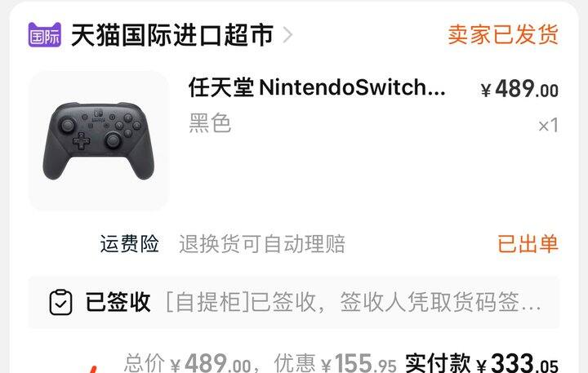This screenshot has width=588, height=373.
Task: Open the [自提柜]已签收 logistics details
Action: pyautogui.click(x=353, y=302)
